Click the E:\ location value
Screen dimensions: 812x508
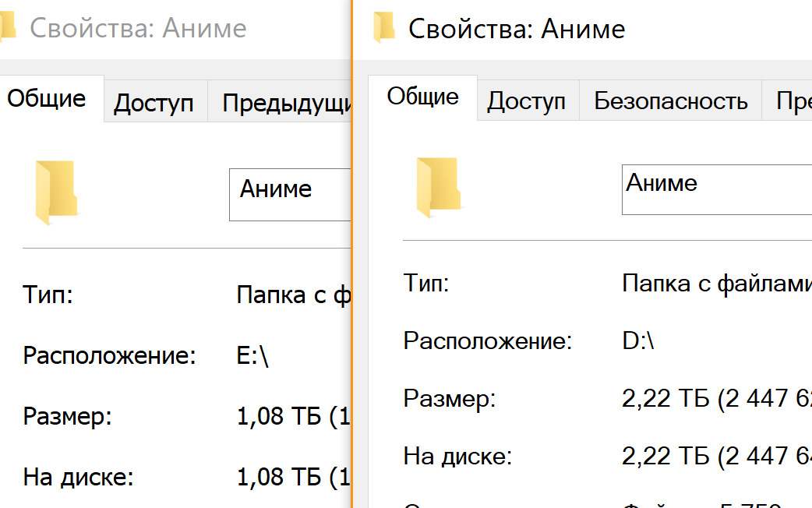click(252, 356)
